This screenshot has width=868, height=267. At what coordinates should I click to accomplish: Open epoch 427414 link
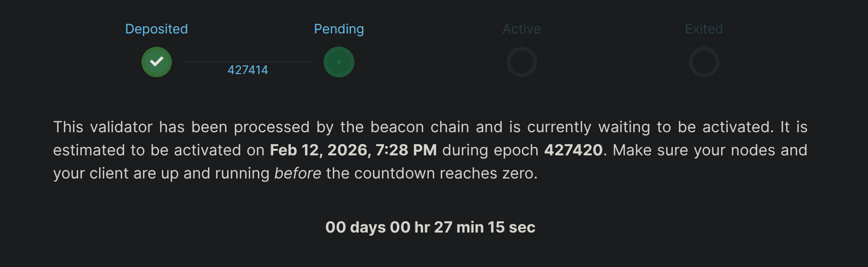tap(248, 70)
